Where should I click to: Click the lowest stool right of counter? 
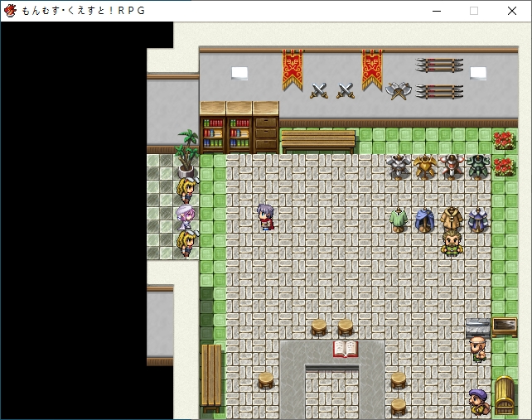coord(399,407)
